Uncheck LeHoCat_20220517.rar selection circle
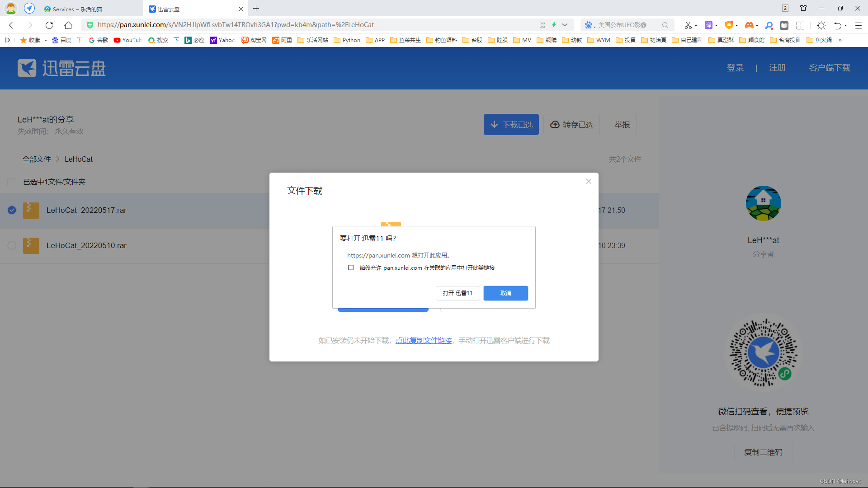The height and width of the screenshot is (488, 868). 12,210
